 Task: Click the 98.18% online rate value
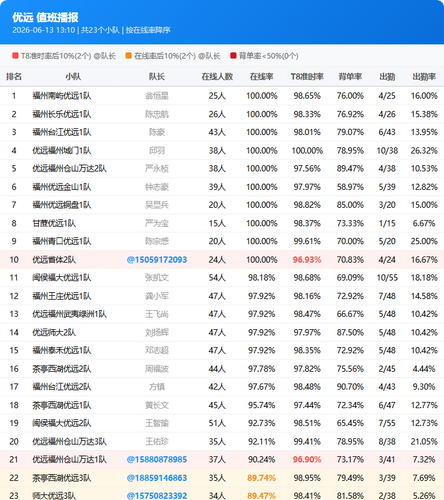click(x=262, y=278)
